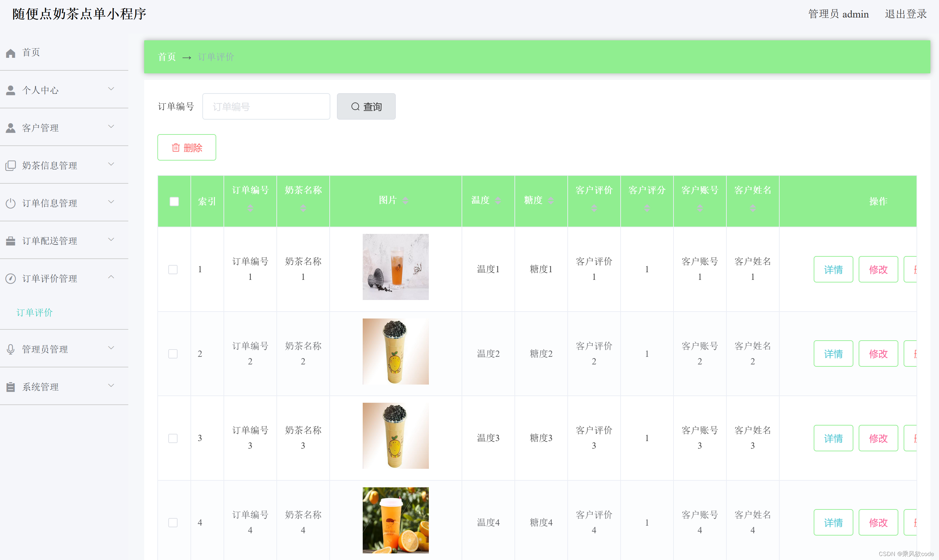
Task: Click the clipboard icon beside 系统管理
Action: click(11, 387)
